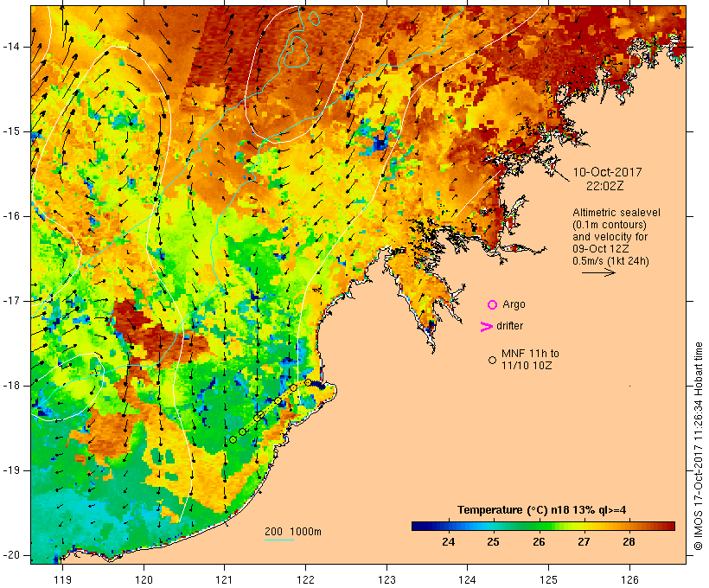Image resolution: width=709 pixels, height=588 pixels.
Task: Click the '22:02Z' time label
Action: (605, 186)
